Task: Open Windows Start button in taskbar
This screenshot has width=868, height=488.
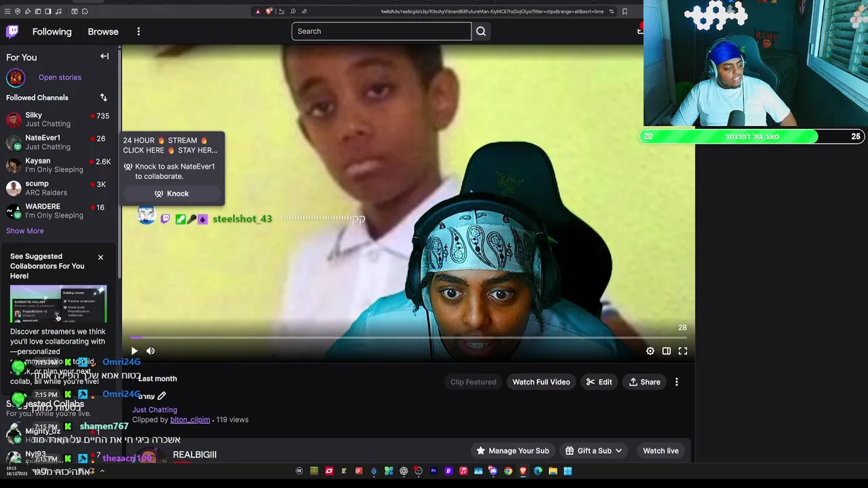Action: 568,471
